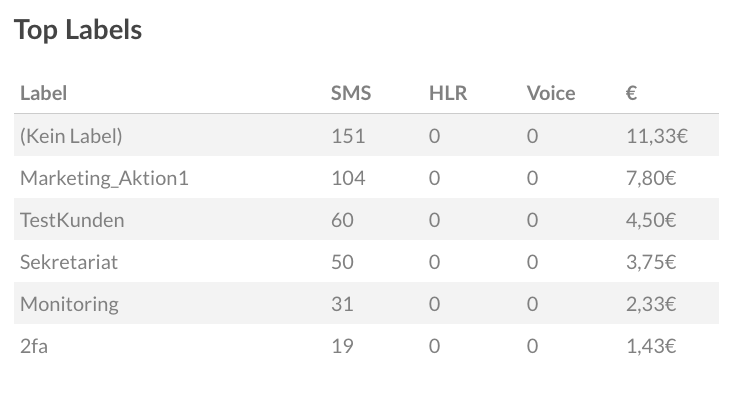Click the HLR column header

point(447,93)
